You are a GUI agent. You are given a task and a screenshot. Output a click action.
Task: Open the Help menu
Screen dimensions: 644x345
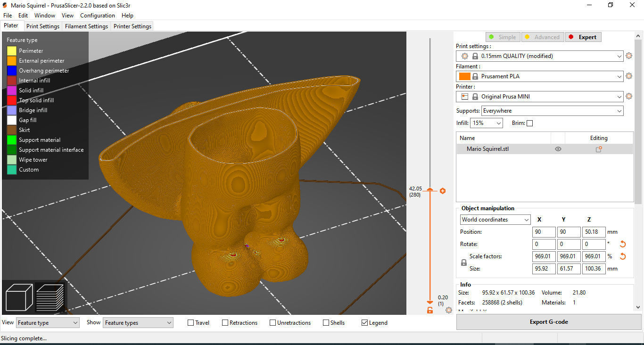tap(127, 16)
